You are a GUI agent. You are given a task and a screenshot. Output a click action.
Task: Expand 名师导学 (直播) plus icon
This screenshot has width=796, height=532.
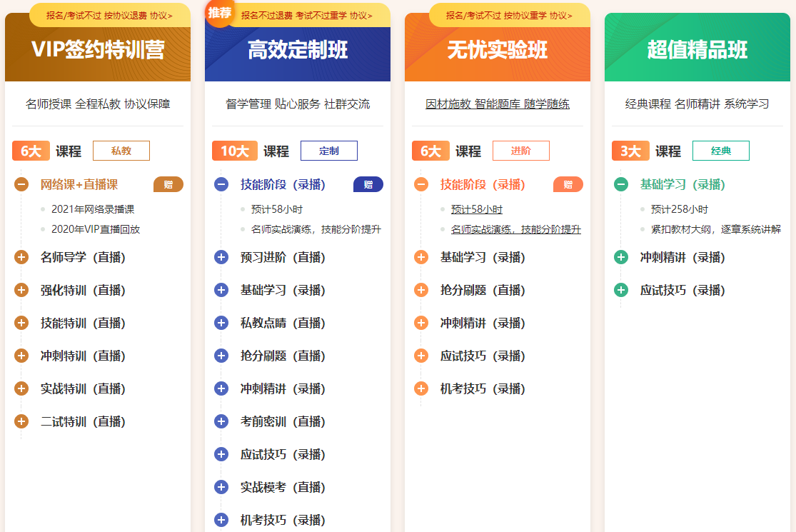coord(21,258)
